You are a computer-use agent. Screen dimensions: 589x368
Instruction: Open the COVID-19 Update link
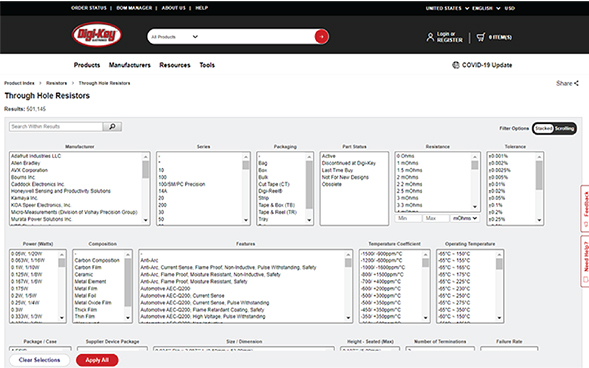tap(487, 65)
